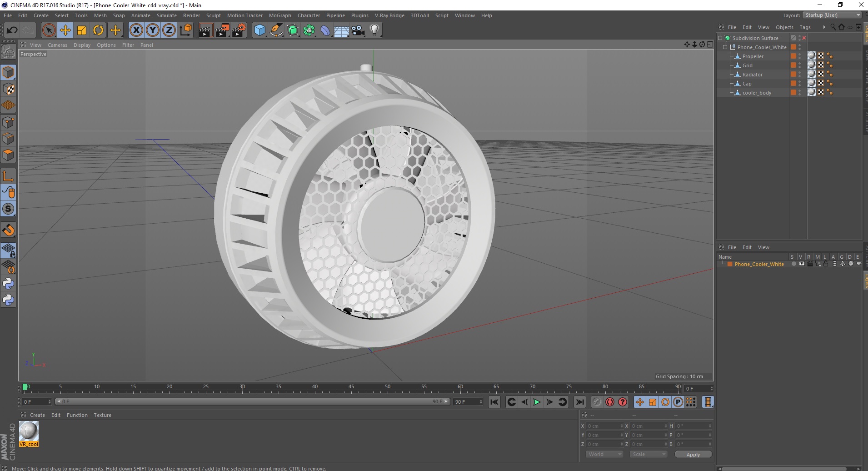
Task: Go to end of animation
Action: click(x=579, y=402)
